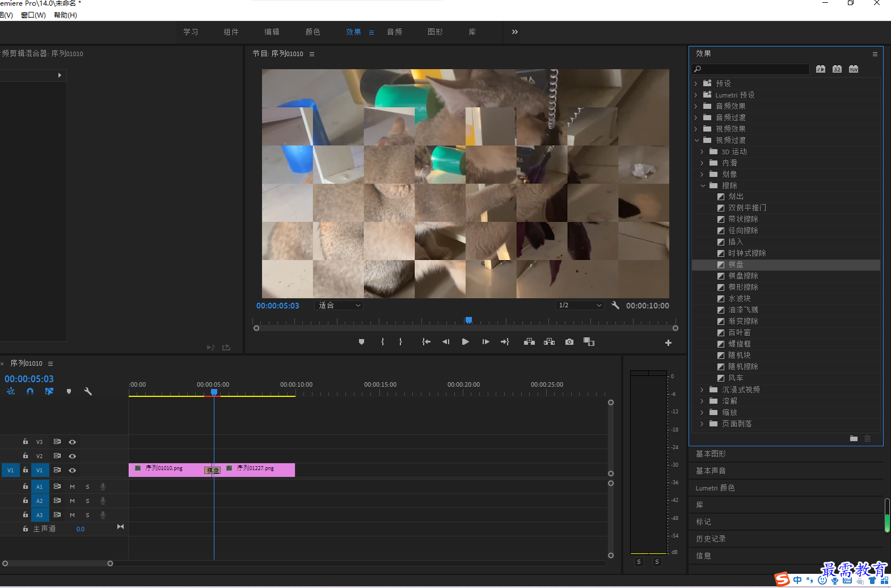Toggle the V3 track lock
Screen dimensions: 891x588
tap(26, 441)
